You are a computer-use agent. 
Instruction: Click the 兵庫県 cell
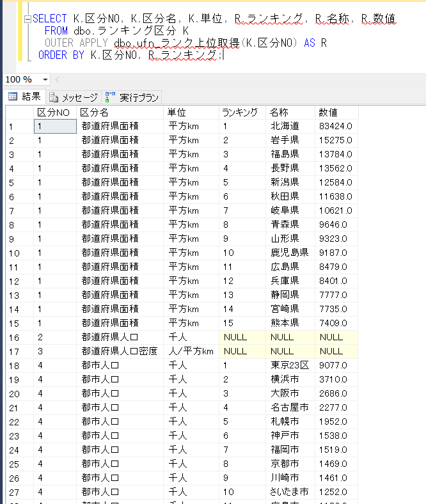click(x=290, y=281)
